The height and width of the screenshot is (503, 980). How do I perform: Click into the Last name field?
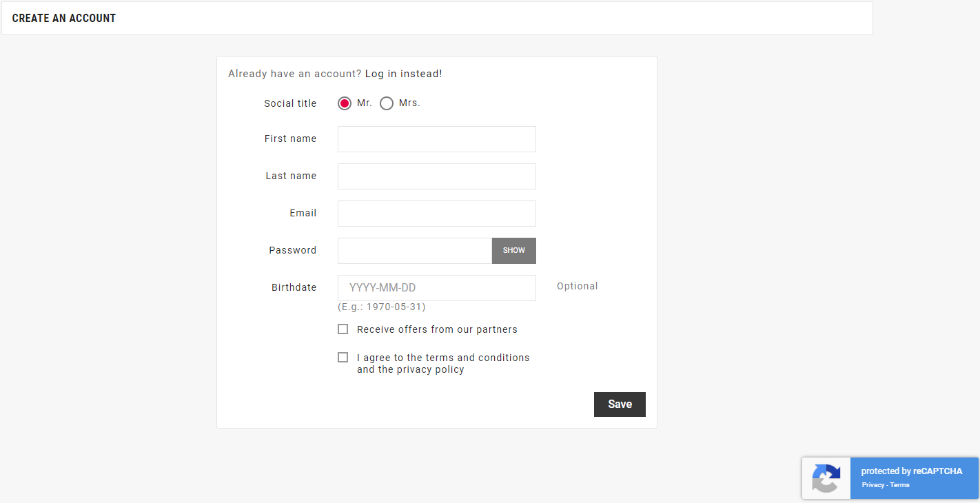[x=436, y=176]
